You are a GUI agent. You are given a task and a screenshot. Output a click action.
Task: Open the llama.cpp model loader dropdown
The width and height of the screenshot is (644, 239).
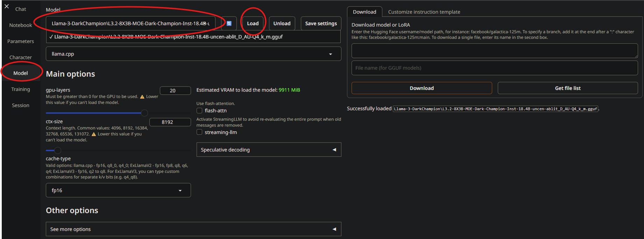pyautogui.click(x=193, y=54)
